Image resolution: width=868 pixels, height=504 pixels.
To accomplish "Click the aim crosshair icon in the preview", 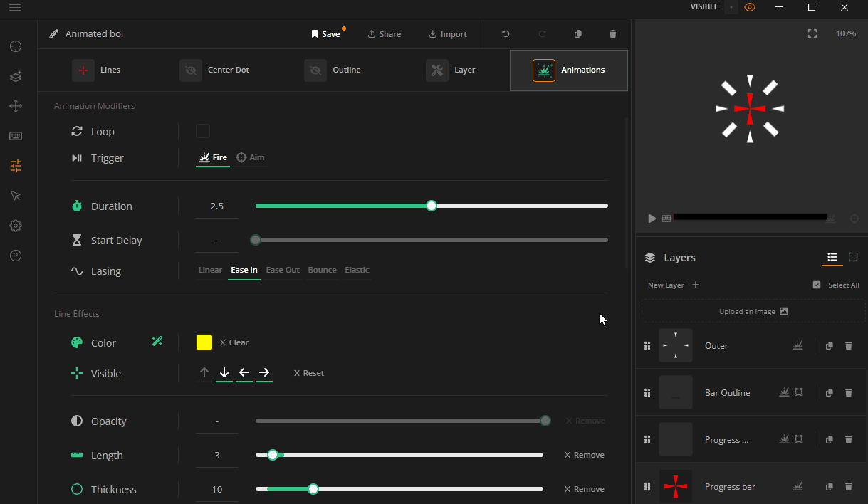I will coord(854,219).
